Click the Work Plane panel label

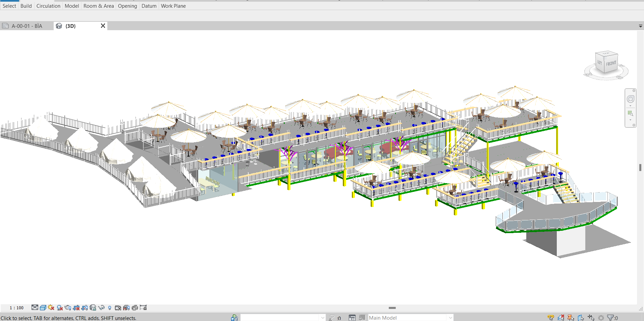[173, 6]
